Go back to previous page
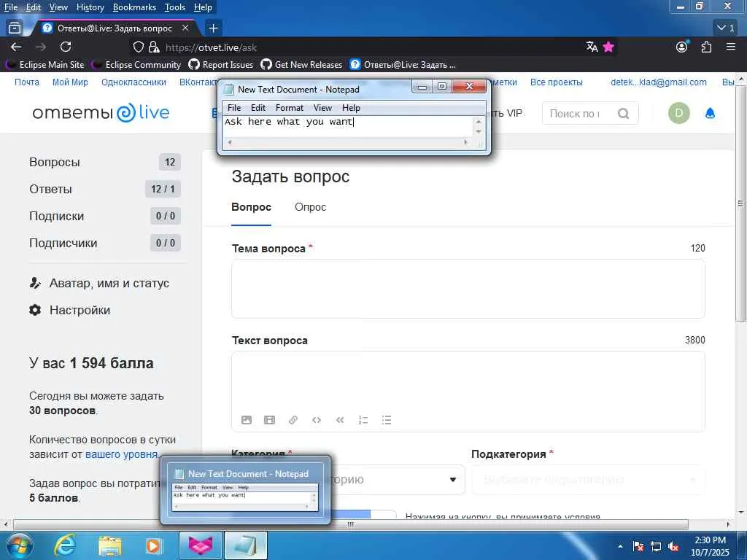 [16, 47]
